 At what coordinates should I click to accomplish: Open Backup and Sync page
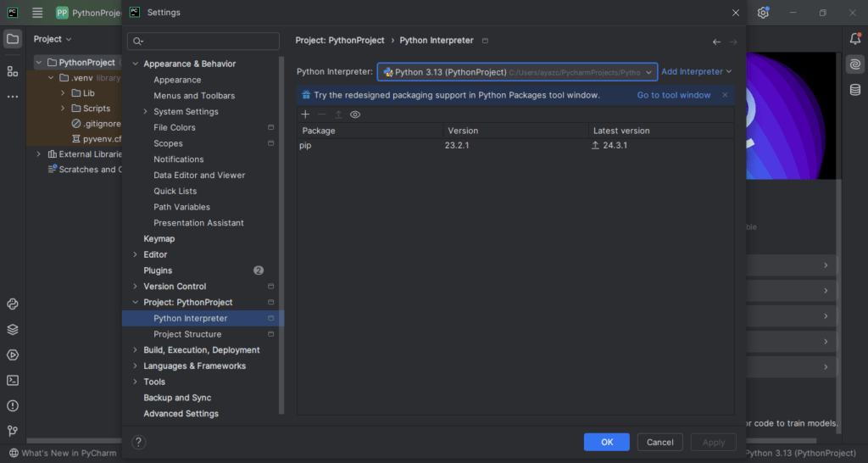[177, 398]
